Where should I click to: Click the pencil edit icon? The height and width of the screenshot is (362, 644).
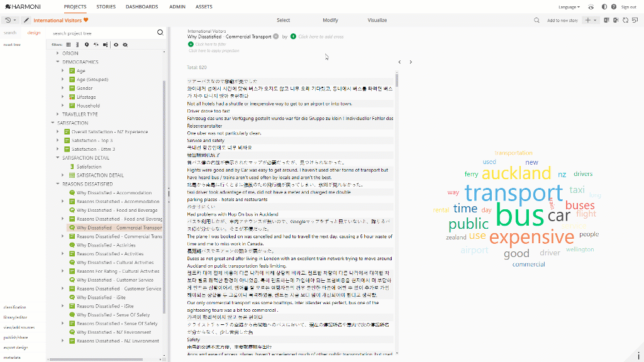[26, 20]
